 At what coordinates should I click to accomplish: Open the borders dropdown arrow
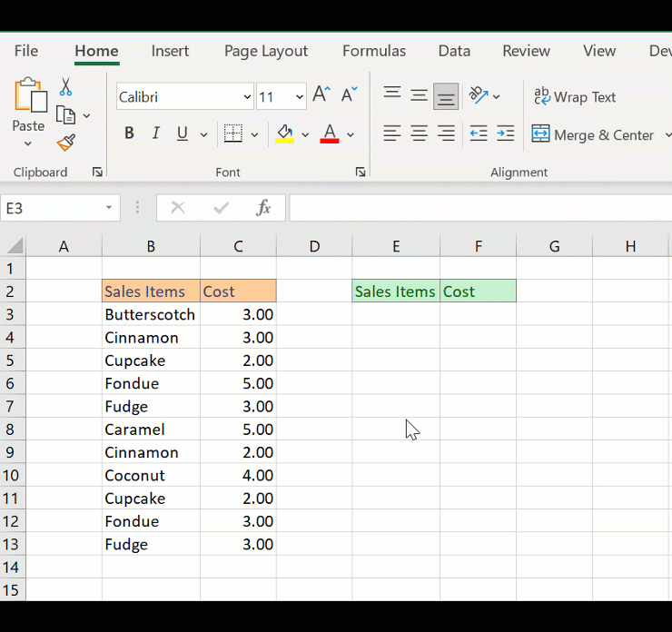point(254,135)
